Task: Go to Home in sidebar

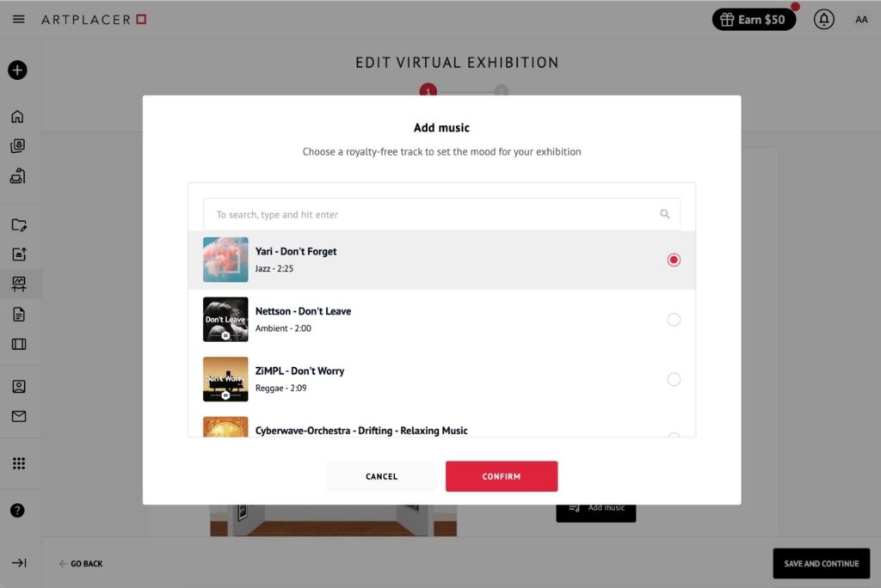Action: [17, 116]
